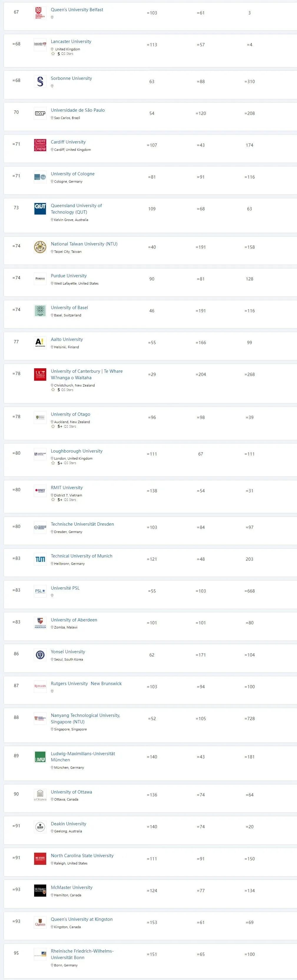Click the National Taiwan University crest
The width and height of the screenshot is (297, 980).
pos(40,247)
